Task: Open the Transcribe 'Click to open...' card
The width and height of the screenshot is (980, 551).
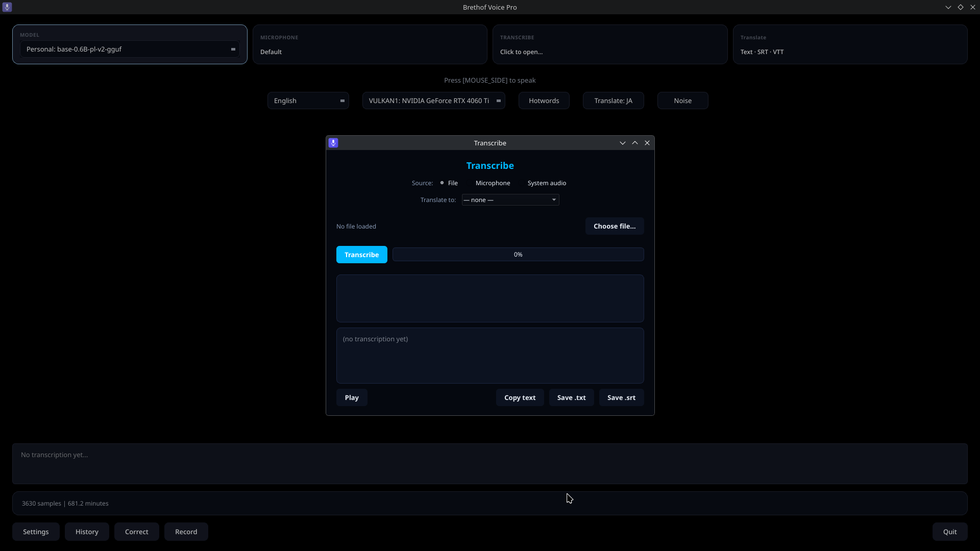Action: [x=610, y=44]
